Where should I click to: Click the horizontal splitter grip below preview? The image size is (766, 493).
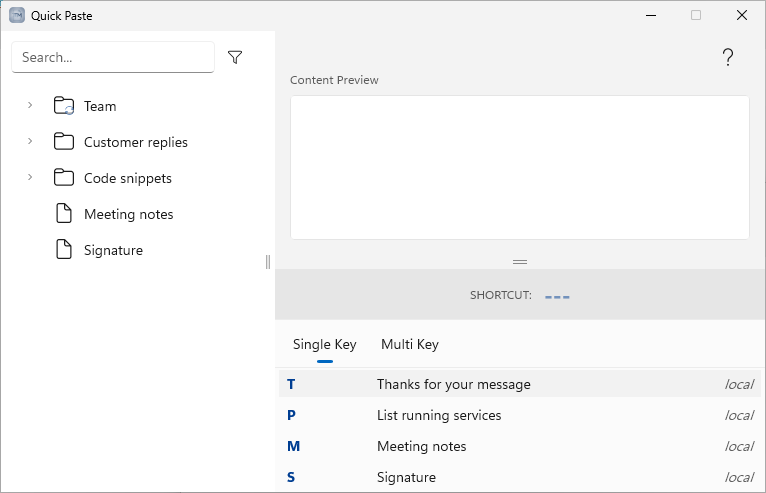coord(520,262)
